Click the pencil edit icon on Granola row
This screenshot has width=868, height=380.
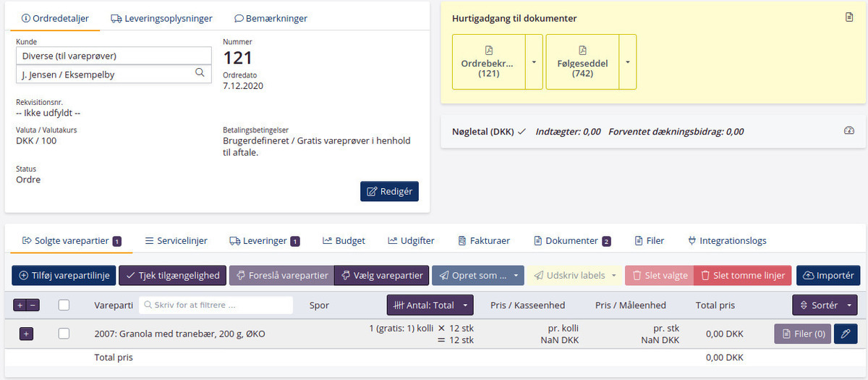[845, 334]
